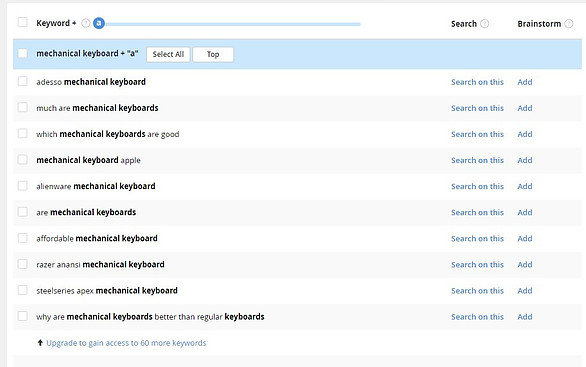Add why are mechanical keyboards better row

pos(525,317)
